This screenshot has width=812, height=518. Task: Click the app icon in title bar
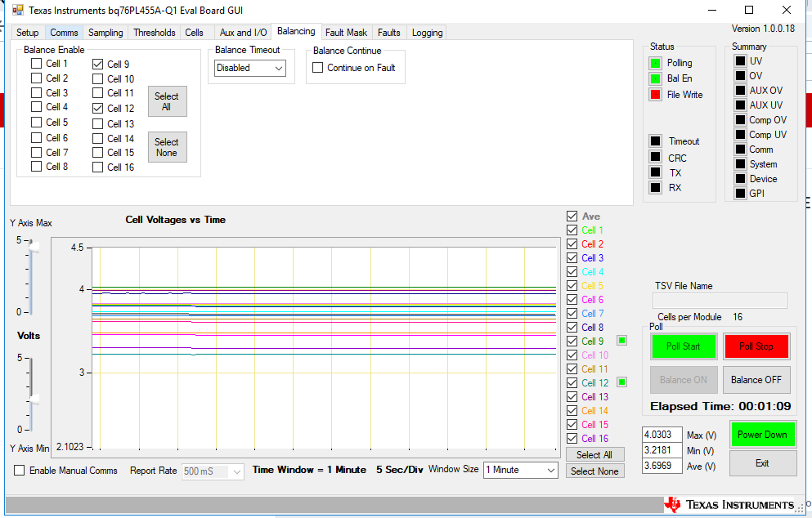pos(18,10)
